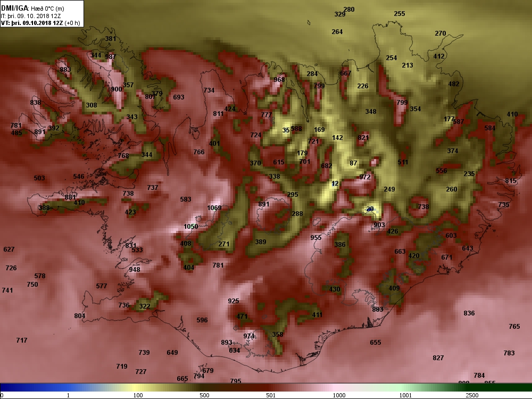Click the map value '838'
This screenshot has height=399, width=532.
click(36, 103)
